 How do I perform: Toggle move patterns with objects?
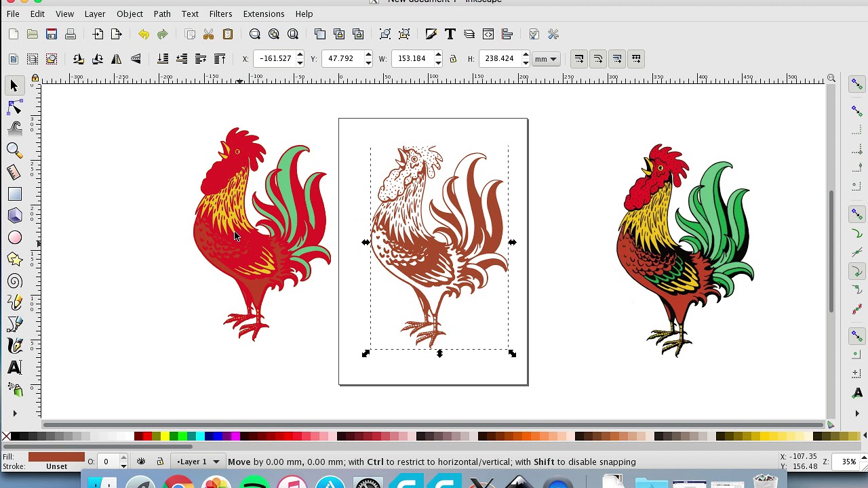tap(635, 59)
